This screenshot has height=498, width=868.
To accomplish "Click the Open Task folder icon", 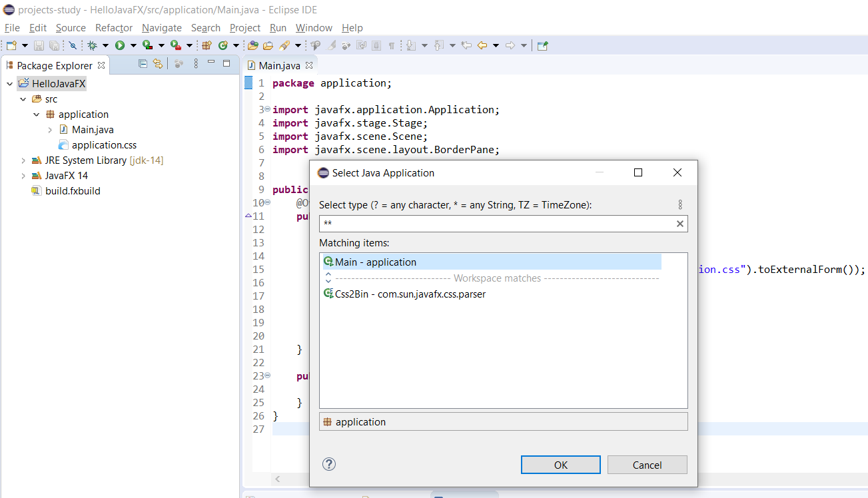I will tap(268, 45).
